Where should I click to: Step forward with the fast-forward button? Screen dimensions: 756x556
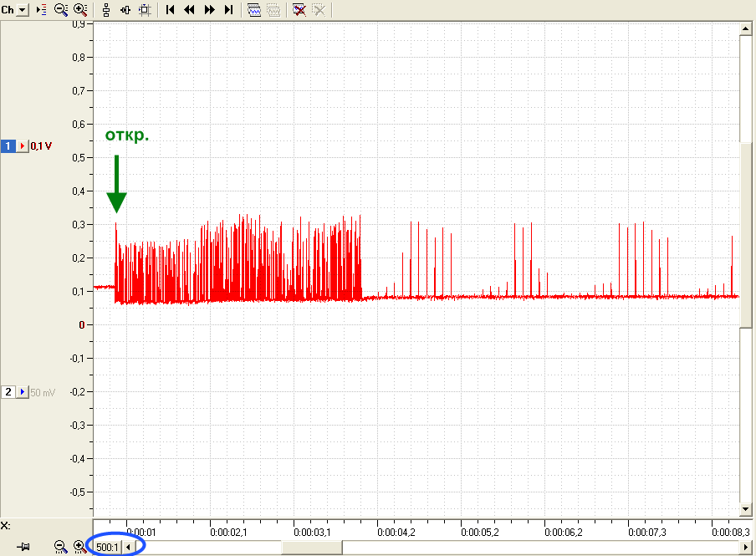pyautogui.click(x=209, y=10)
